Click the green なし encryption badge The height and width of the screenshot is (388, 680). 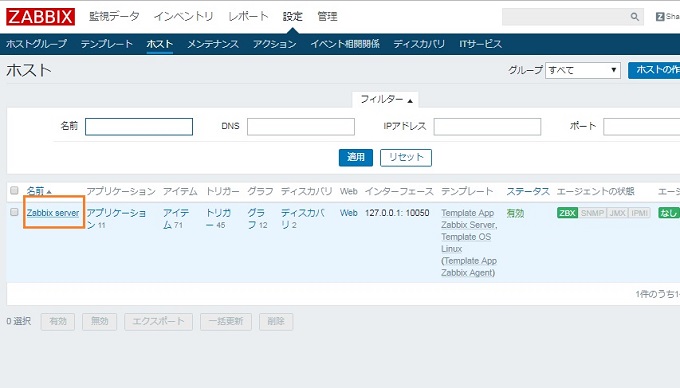[669, 213]
